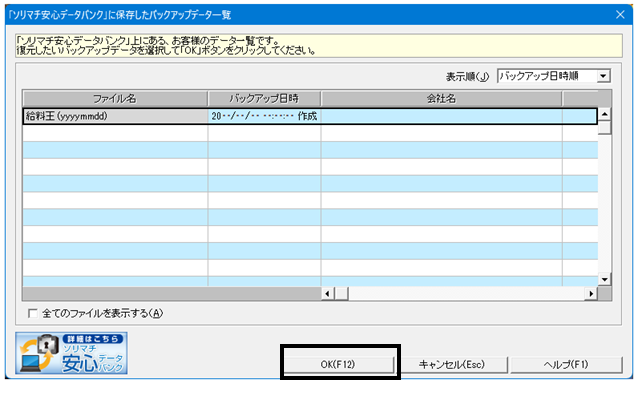Click the OK(F12) button
642x416 pixels.
339,364
